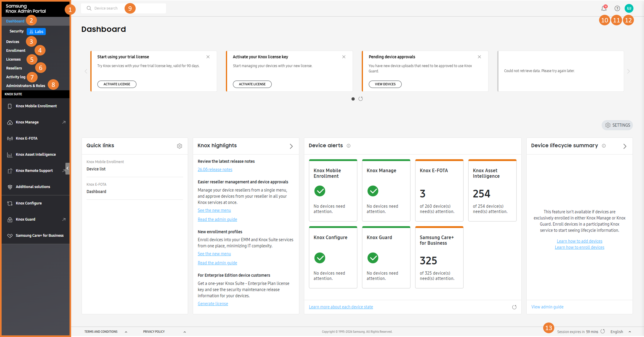Screen dimensions: 644x337
Task: Click the Additional solutions sidebar icon
Action: tap(10, 187)
